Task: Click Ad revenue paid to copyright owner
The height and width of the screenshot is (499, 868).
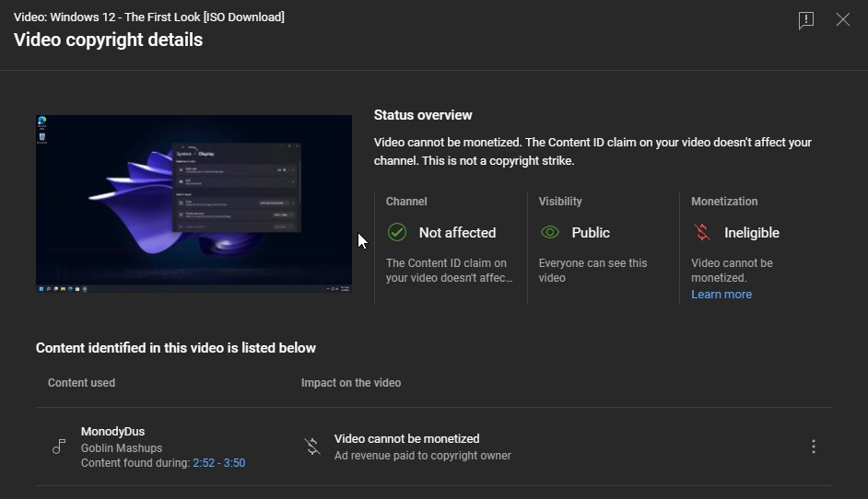Action: (x=422, y=456)
